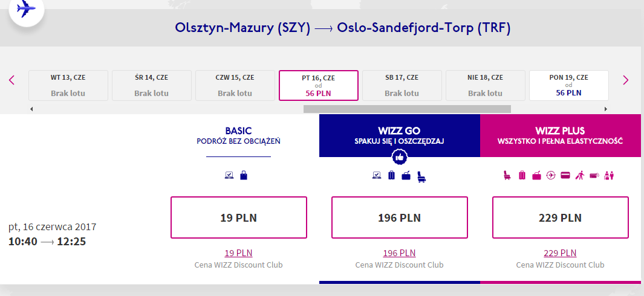Select the PON 19, CZE date tab
Image resolution: width=644 pixels, height=296 pixels.
point(569,85)
